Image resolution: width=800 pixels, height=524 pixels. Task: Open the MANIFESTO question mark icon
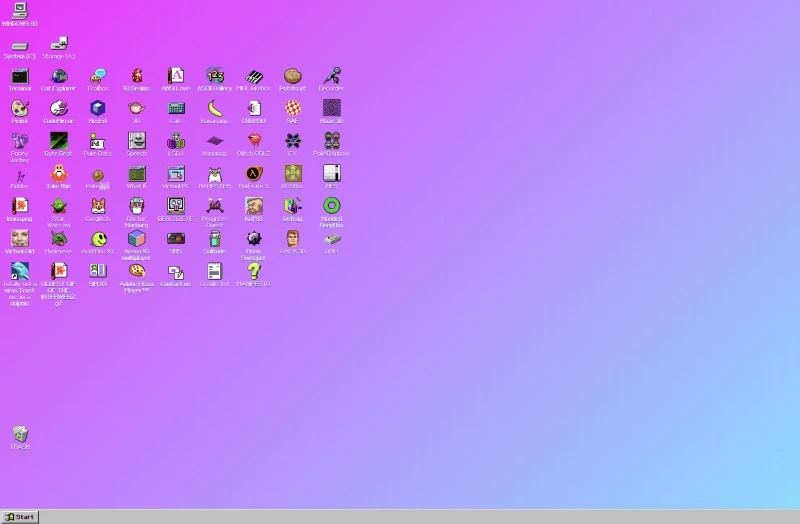[x=254, y=271]
